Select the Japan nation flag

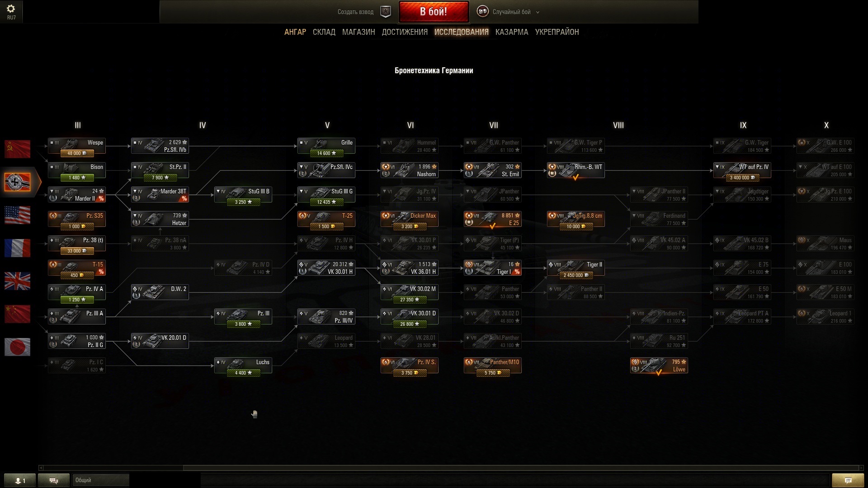[x=17, y=347]
